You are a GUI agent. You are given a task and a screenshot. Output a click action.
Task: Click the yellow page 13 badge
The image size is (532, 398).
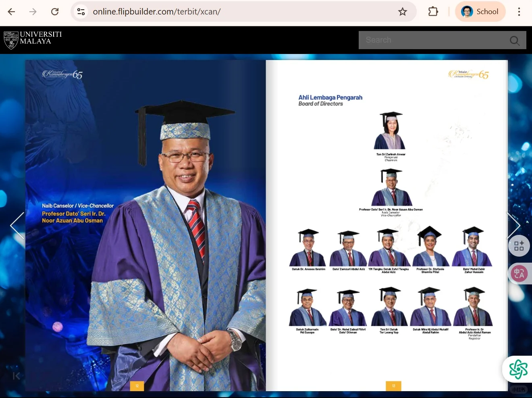click(393, 386)
